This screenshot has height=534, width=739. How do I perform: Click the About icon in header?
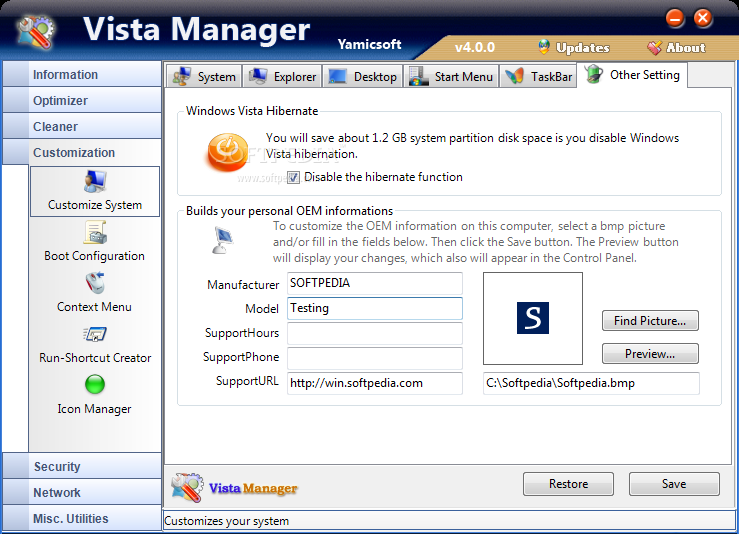pyautogui.click(x=654, y=47)
